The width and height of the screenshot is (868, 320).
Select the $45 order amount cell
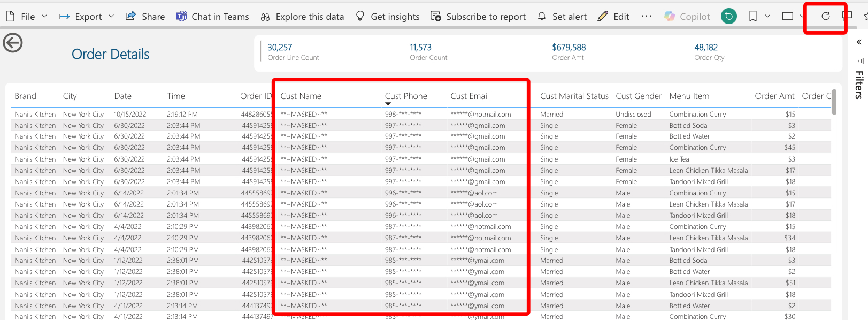coord(790,148)
